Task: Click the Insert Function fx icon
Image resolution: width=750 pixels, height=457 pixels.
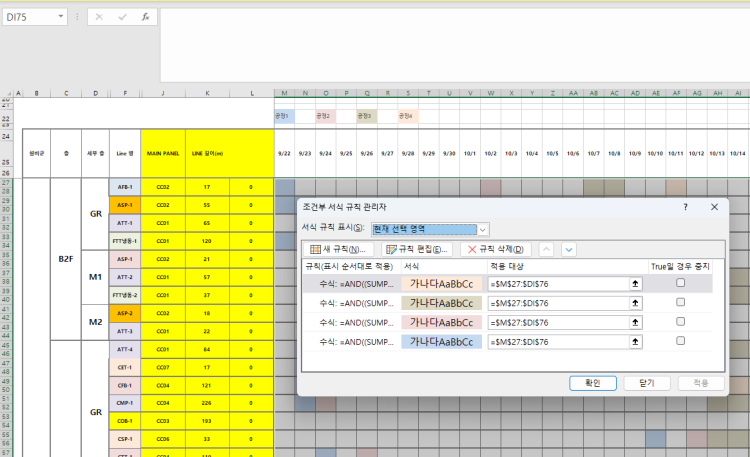Action: coord(145,17)
